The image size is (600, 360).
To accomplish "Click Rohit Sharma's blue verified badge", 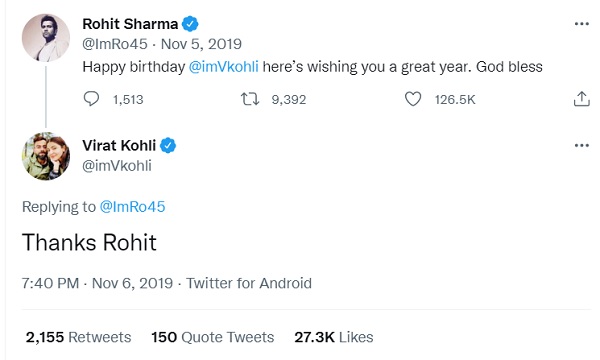I will [190, 24].
